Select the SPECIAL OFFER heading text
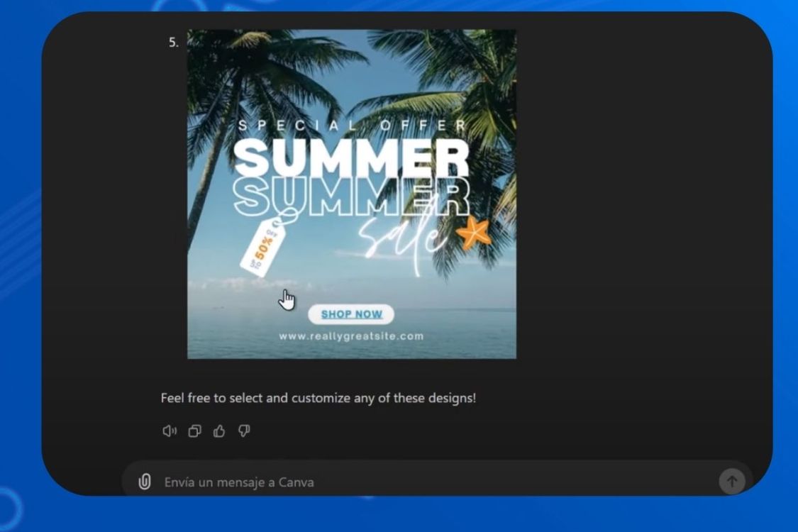 tap(352, 126)
